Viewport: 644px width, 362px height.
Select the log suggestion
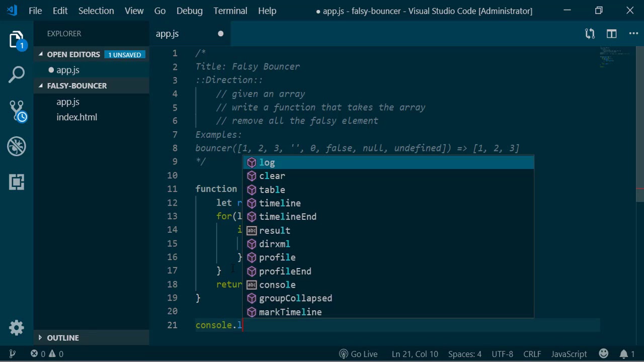(x=388, y=162)
